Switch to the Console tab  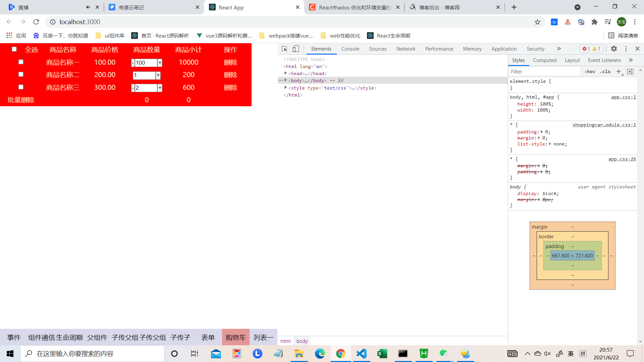[350, 49]
